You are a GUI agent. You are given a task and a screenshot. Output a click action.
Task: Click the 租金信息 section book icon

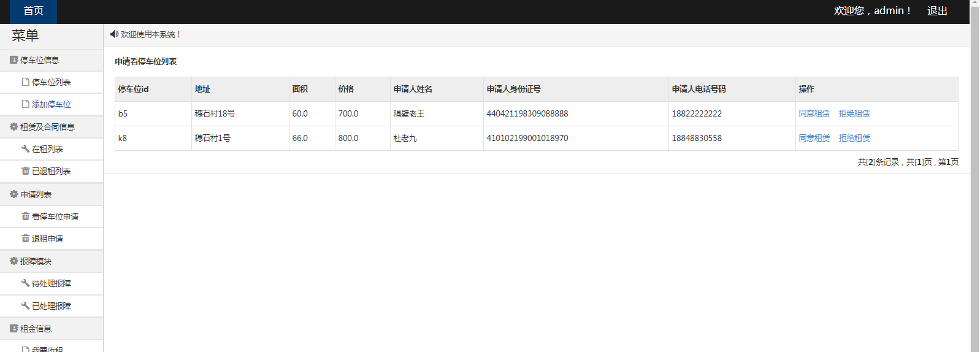click(x=13, y=329)
